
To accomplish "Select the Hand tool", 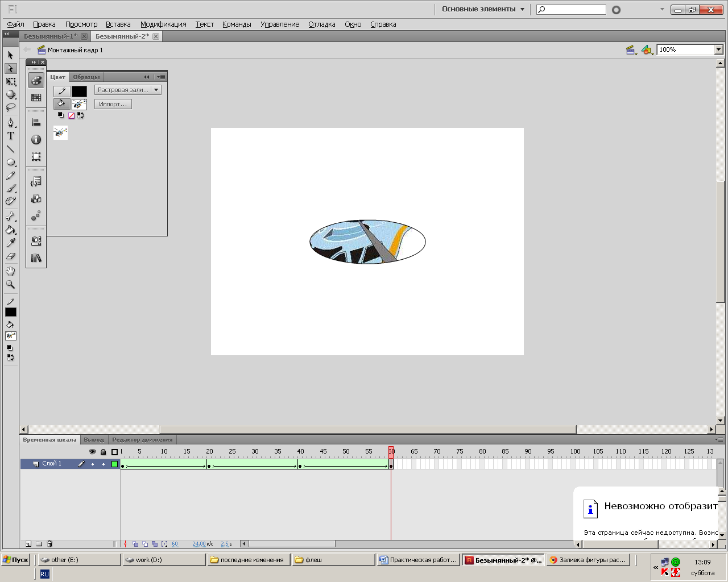I will coord(10,271).
